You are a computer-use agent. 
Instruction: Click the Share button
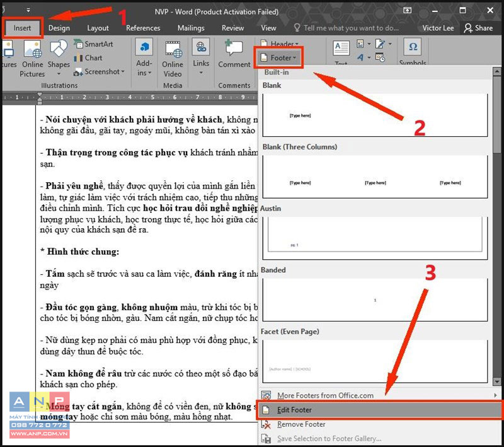coord(478,28)
